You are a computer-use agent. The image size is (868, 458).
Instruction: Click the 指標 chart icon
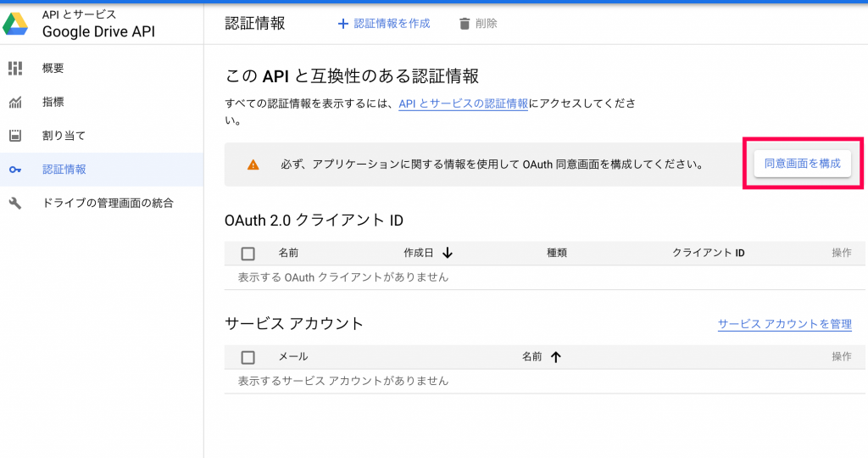point(15,102)
